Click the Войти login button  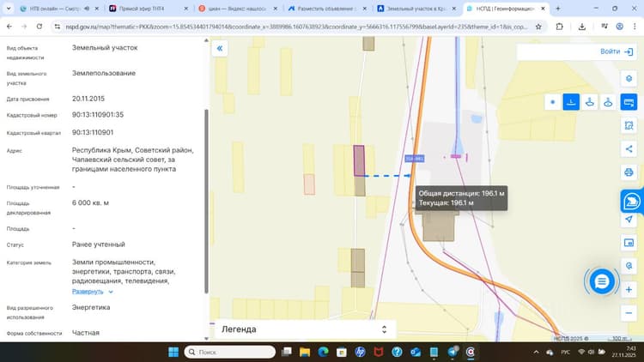click(x=616, y=51)
